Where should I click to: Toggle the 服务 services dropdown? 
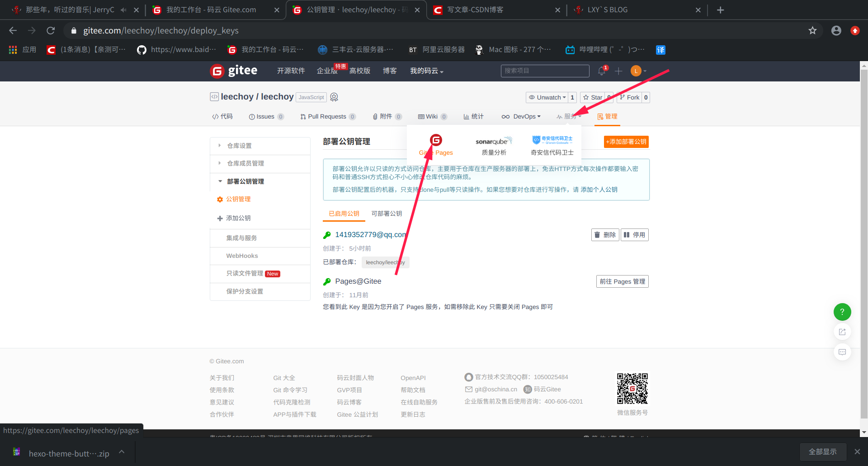coord(569,116)
